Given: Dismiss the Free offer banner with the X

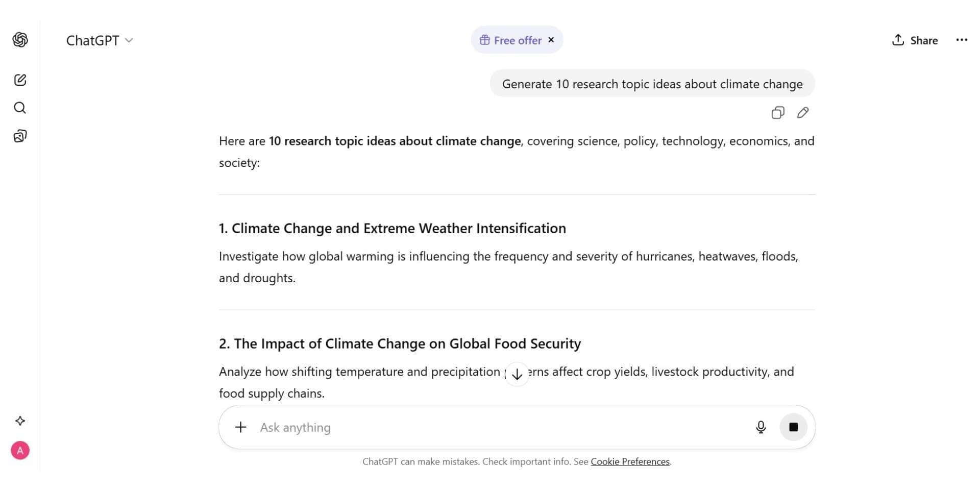Looking at the screenshot, I should (551, 40).
